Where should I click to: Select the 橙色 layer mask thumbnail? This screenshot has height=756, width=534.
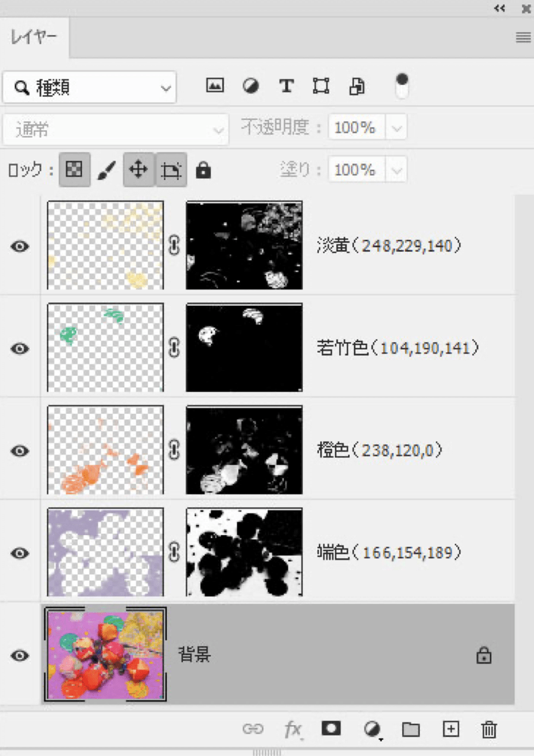244,450
